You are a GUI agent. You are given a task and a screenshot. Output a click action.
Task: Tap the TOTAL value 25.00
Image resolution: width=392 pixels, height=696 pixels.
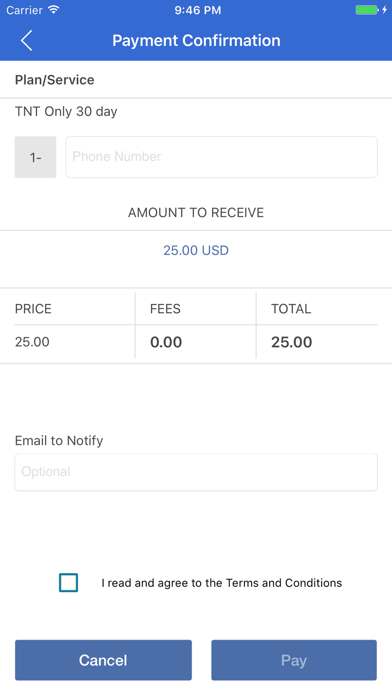292,342
